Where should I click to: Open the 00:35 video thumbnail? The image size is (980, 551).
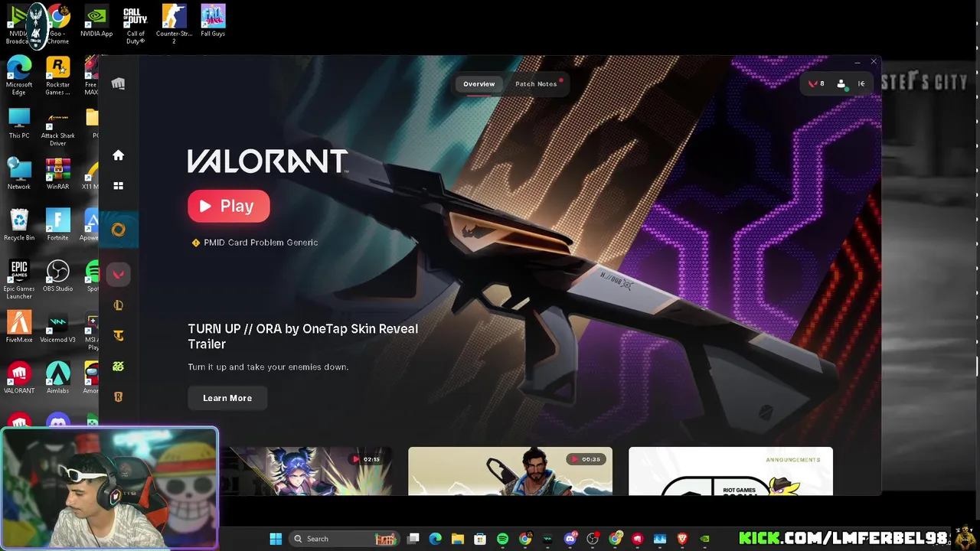click(x=510, y=471)
